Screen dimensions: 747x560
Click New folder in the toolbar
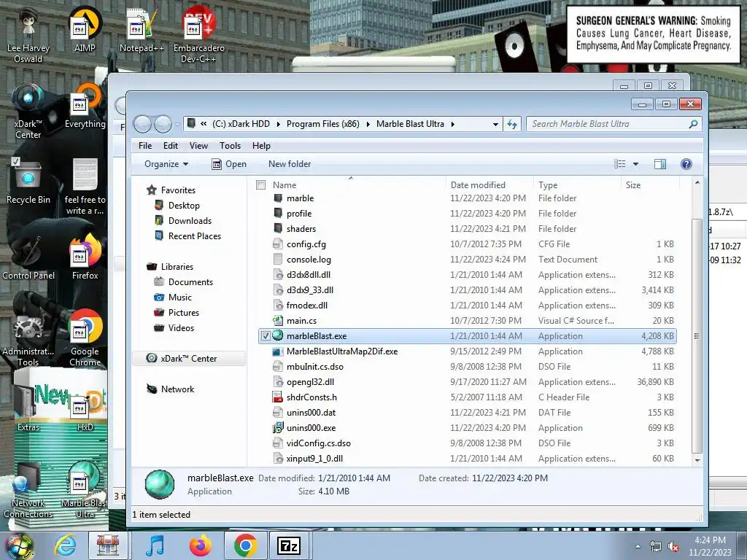click(x=290, y=164)
